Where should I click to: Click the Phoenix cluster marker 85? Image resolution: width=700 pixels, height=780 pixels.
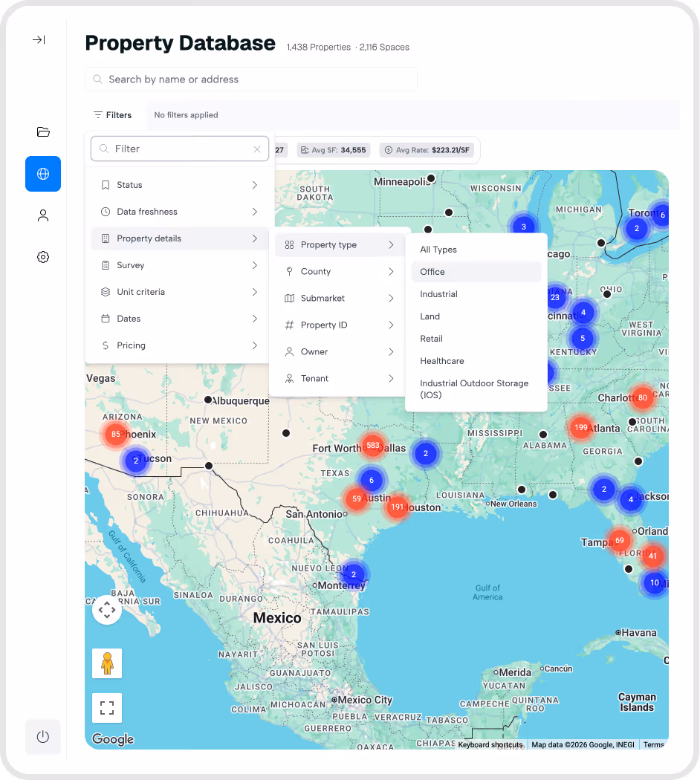[x=116, y=434]
